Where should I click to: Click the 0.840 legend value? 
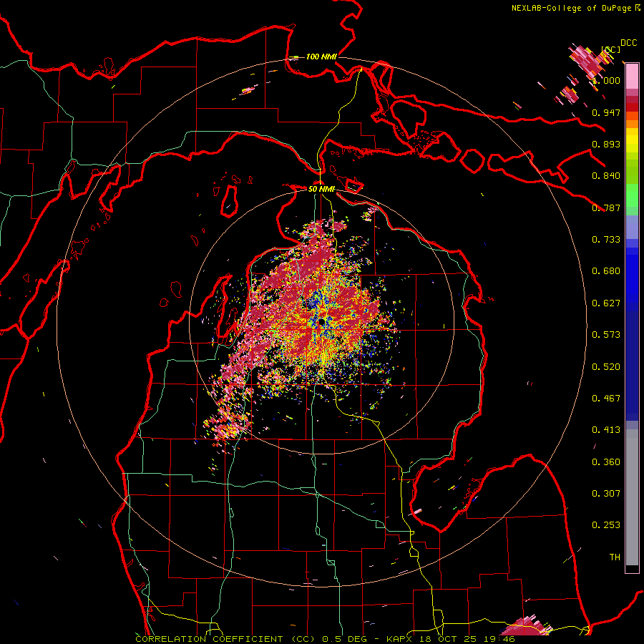pos(606,176)
